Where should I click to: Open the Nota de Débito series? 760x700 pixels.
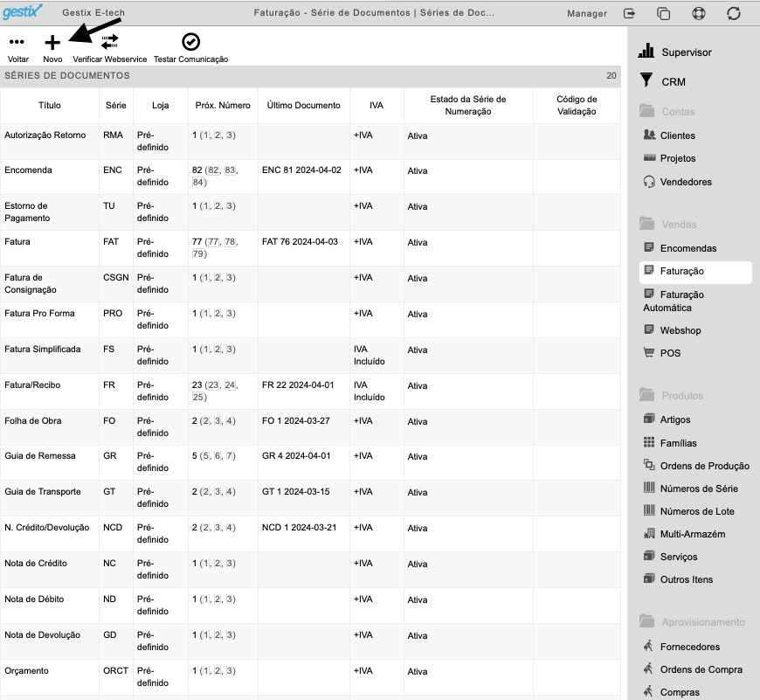tap(34, 600)
